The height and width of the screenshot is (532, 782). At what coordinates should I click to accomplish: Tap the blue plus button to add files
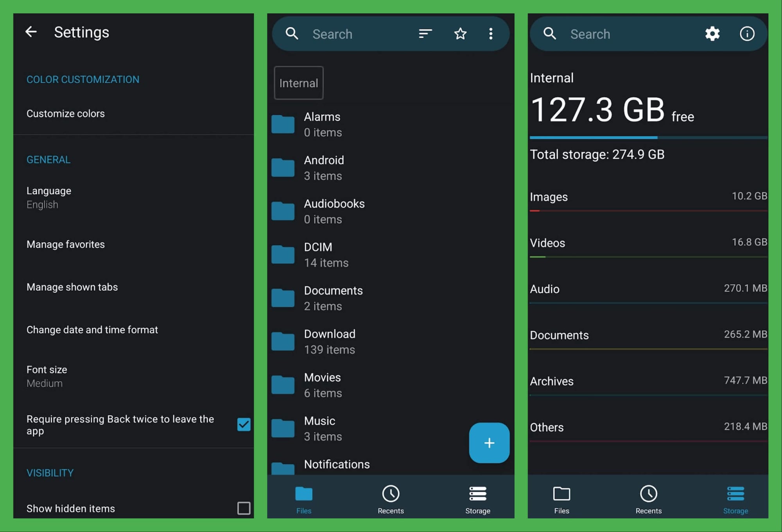coord(489,443)
